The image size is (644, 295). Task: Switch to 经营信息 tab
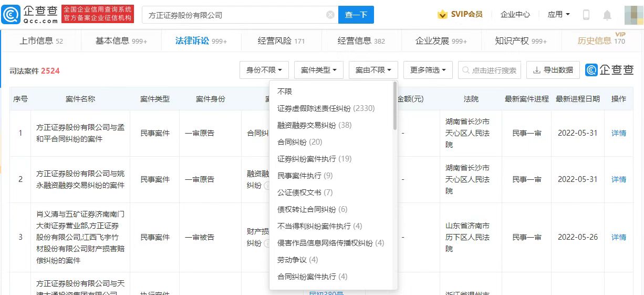[361, 40]
